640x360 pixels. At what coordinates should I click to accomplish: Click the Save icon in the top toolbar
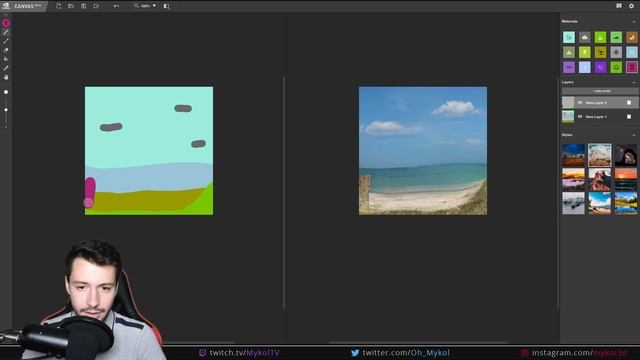[84, 6]
